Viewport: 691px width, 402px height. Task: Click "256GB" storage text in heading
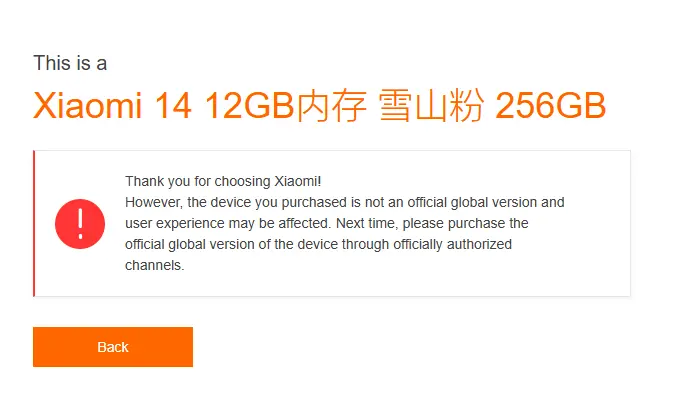point(551,108)
